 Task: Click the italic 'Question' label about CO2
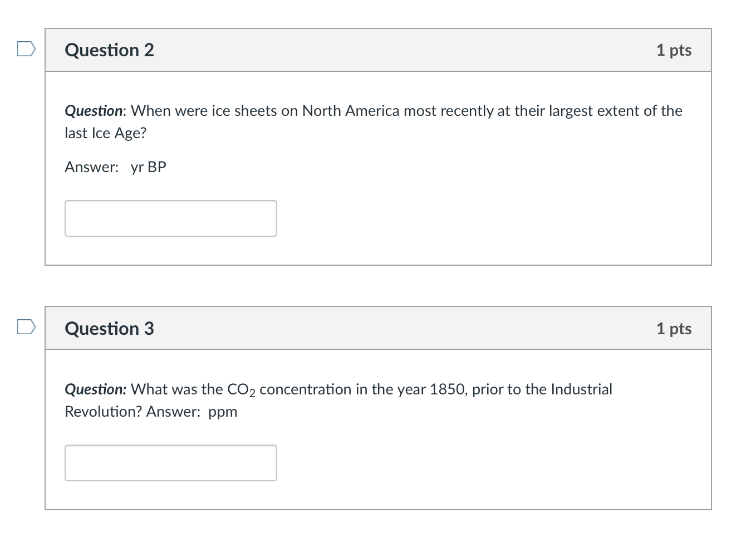click(95, 389)
